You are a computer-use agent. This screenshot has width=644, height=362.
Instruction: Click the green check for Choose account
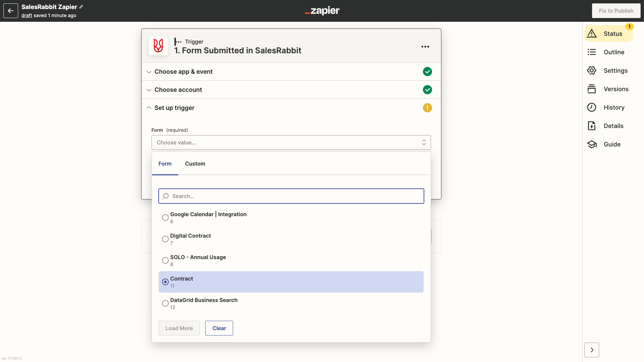[427, 90]
